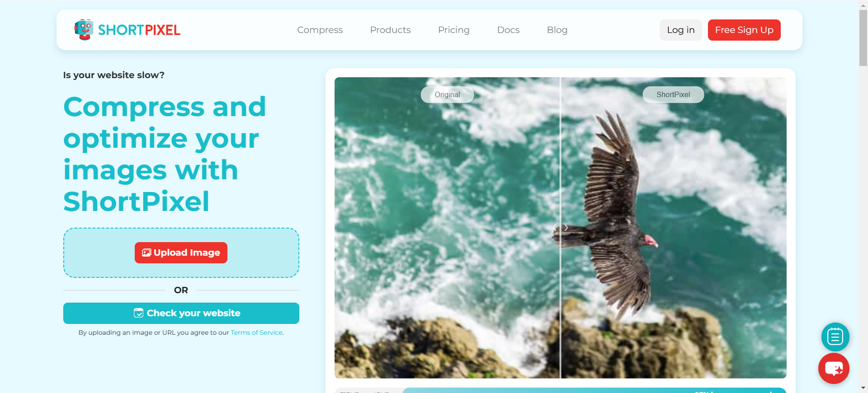
Task: Open the teal notepad floating widget
Action: (835, 337)
